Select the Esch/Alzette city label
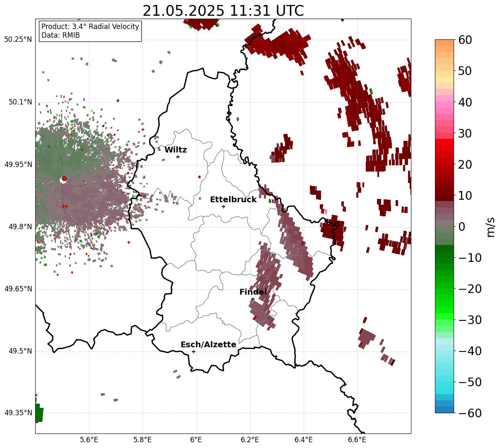The height and width of the screenshot is (448, 500). pos(208,345)
